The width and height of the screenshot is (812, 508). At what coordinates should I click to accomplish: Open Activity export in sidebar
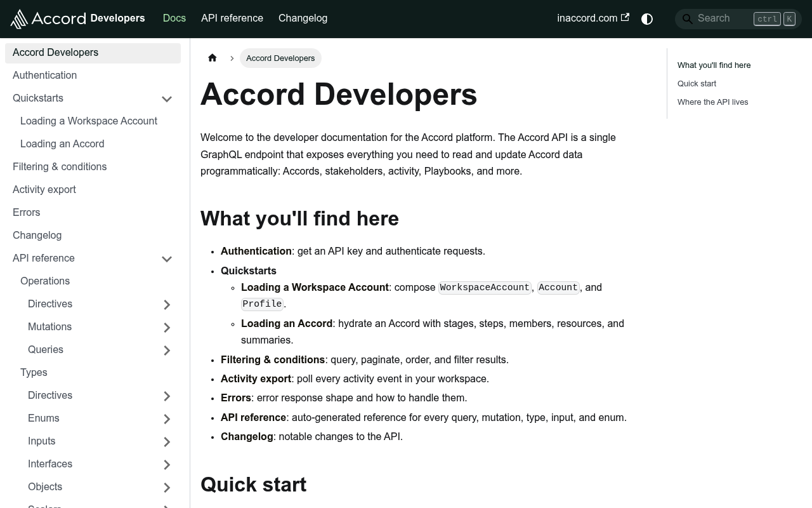(93, 190)
